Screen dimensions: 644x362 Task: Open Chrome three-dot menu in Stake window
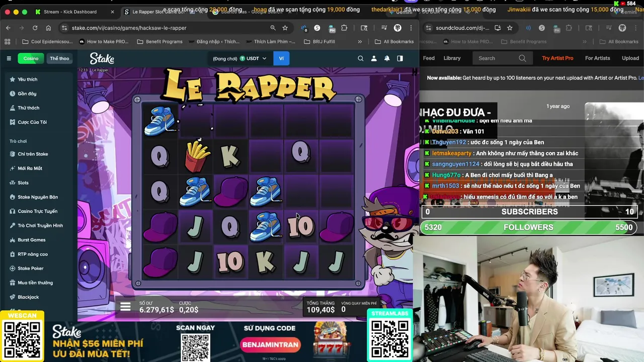tap(411, 28)
